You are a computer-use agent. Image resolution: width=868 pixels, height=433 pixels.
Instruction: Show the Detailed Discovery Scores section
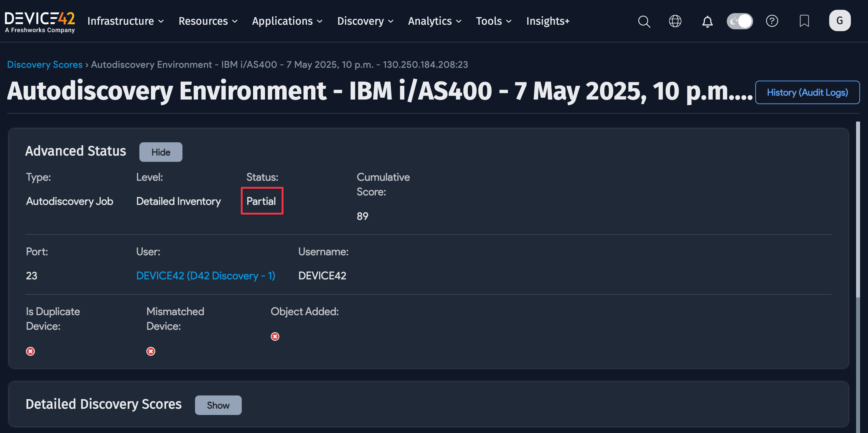click(218, 405)
